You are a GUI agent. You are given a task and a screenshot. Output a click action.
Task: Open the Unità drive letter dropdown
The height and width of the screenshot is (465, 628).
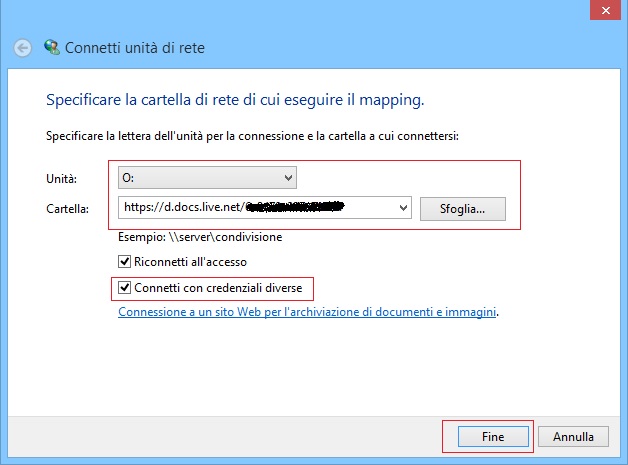[207, 177]
